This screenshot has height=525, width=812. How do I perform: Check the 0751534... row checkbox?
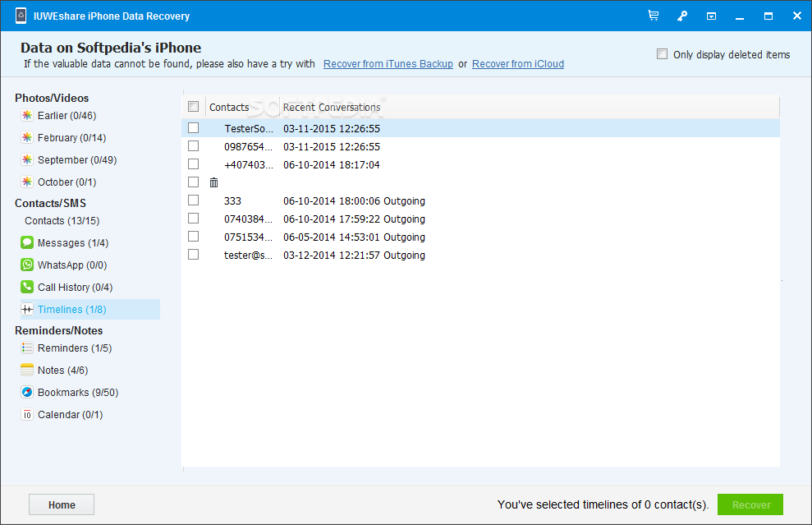[193, 237]
